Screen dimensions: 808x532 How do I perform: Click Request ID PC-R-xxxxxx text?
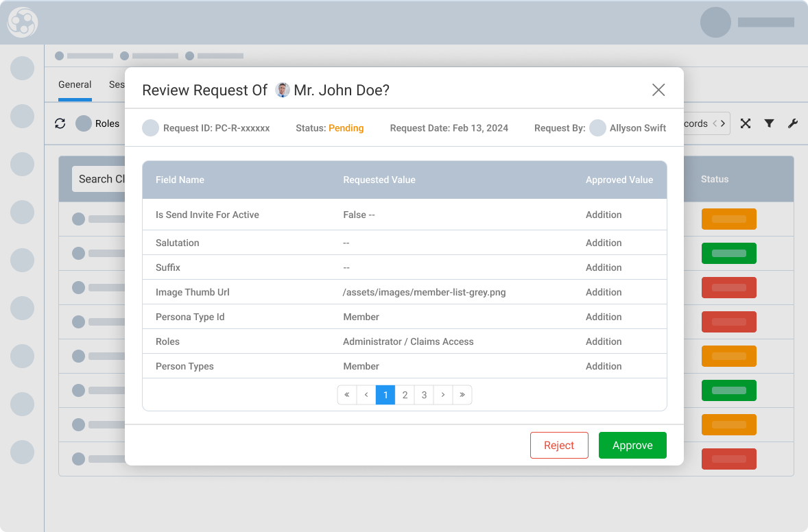click(x=217, y=128)
